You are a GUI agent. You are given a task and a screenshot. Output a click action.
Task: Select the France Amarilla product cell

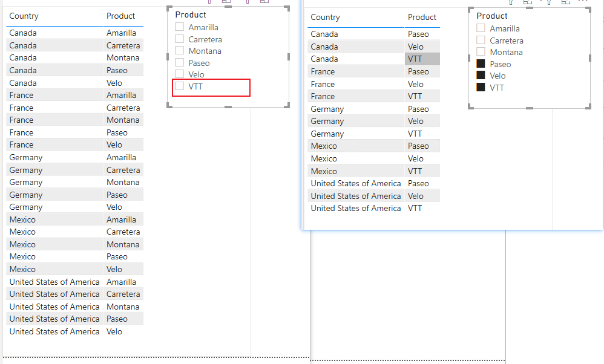pos(123,95)
